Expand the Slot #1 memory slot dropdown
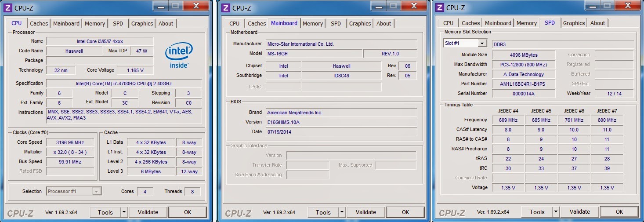The height and width of the screenshot is (222, 644). pyautogui.click(x=482, y=43)
